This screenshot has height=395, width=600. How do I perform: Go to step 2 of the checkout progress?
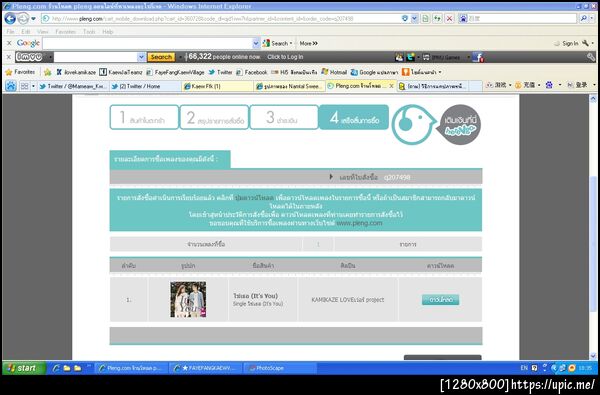tap(214, 117)
